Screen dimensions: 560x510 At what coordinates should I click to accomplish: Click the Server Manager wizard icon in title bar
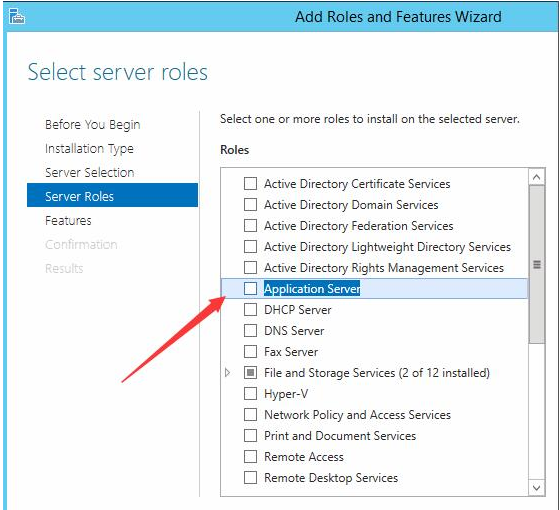coord(16,16)
